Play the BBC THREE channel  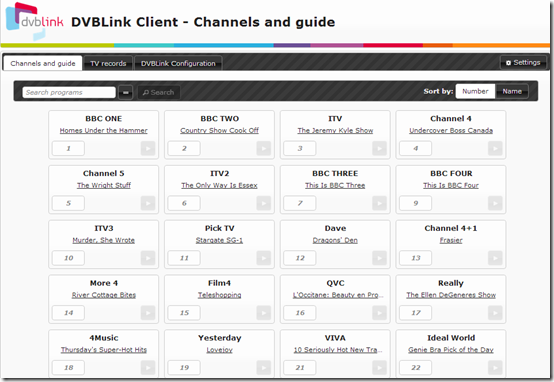pyautogui.click(x=379, y=203)
